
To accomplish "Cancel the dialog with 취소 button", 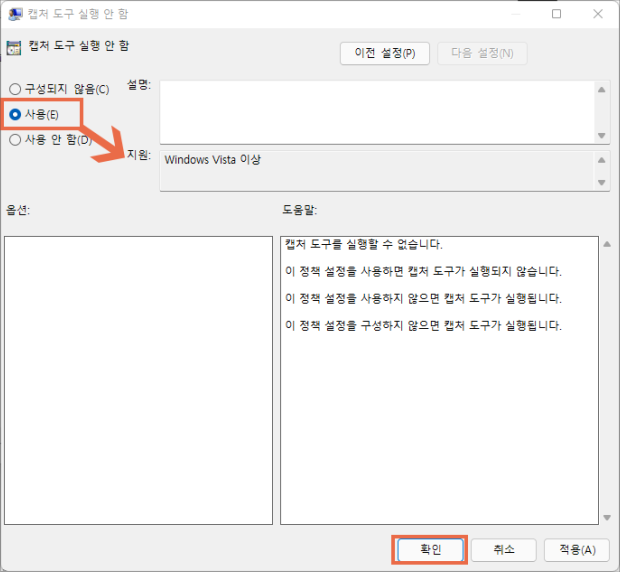I will click(x=504, y=549).
